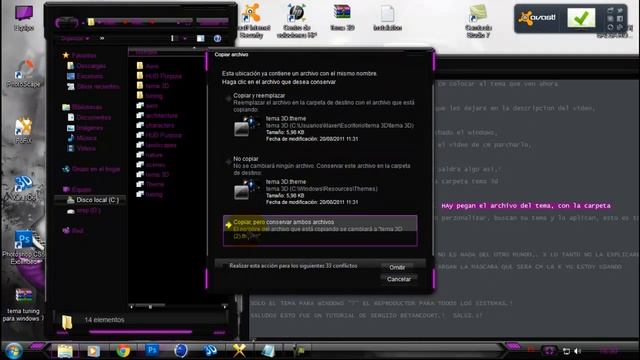
Task: Open Google Chrome from the taskbar
Action: pos(123,351)
